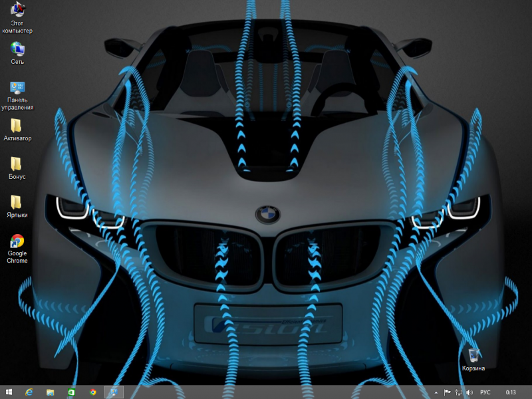Image resolution: width=532 pixels, height=399 pixels.
Task: Select the Активатор folder
Action: 17,130
